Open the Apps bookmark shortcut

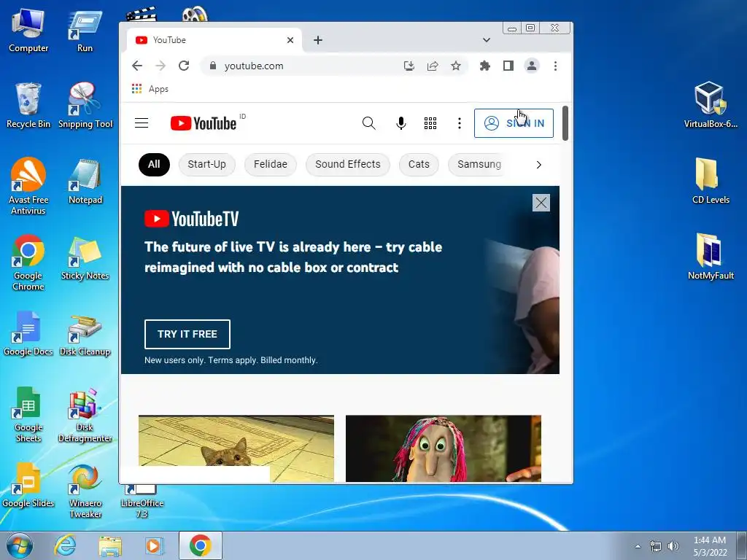[x=150, y=89]
